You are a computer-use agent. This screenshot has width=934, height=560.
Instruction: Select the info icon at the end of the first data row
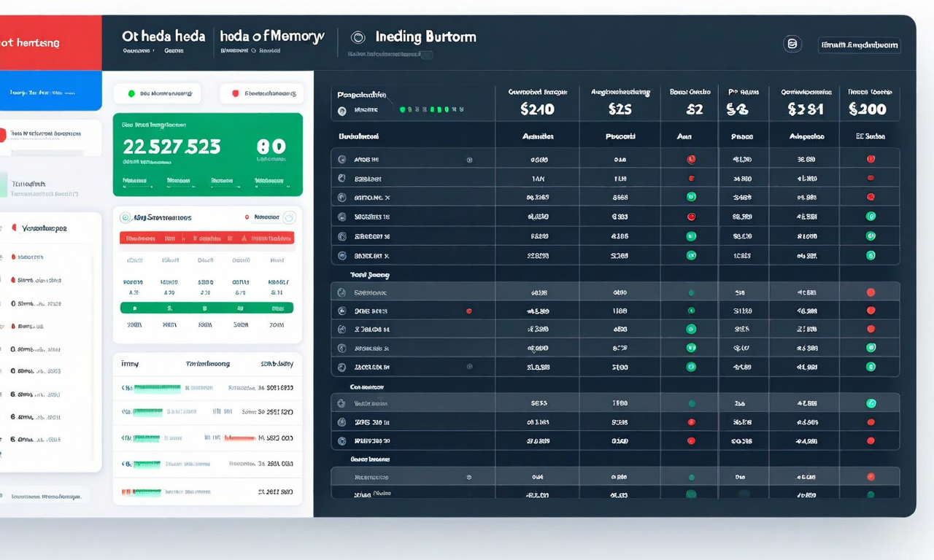470,160
